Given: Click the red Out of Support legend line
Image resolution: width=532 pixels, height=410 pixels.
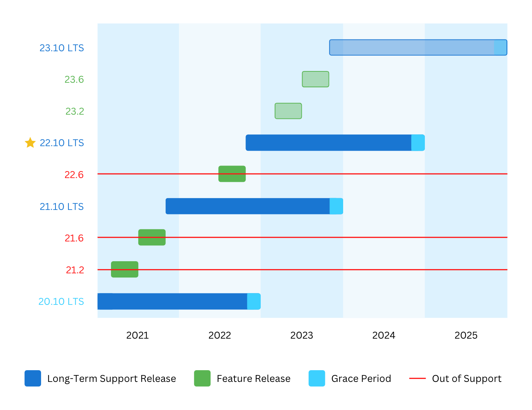Looking at the screenshot, I should 417,378.
